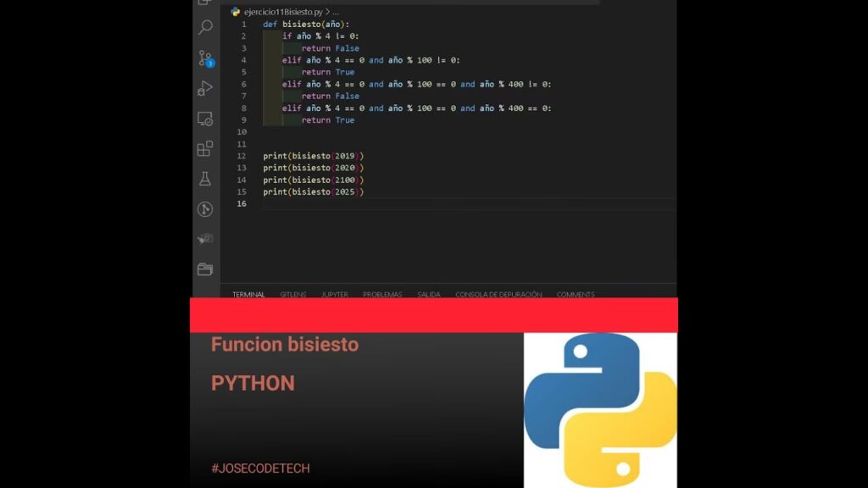Open CONSOLA DE DEPURACIÓN tab
The image size is (868, 488).
pos(498,294)
